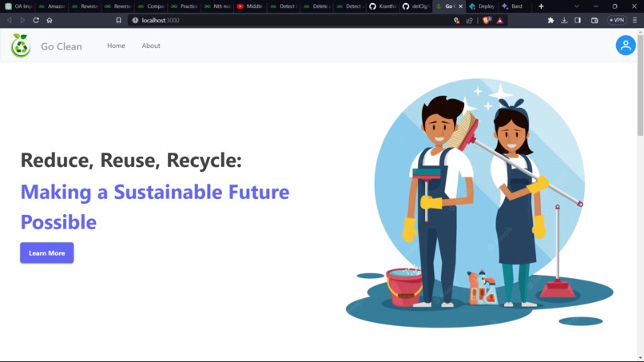
Task: Open the Brave wallet icon
Action: tap(594, 20)
